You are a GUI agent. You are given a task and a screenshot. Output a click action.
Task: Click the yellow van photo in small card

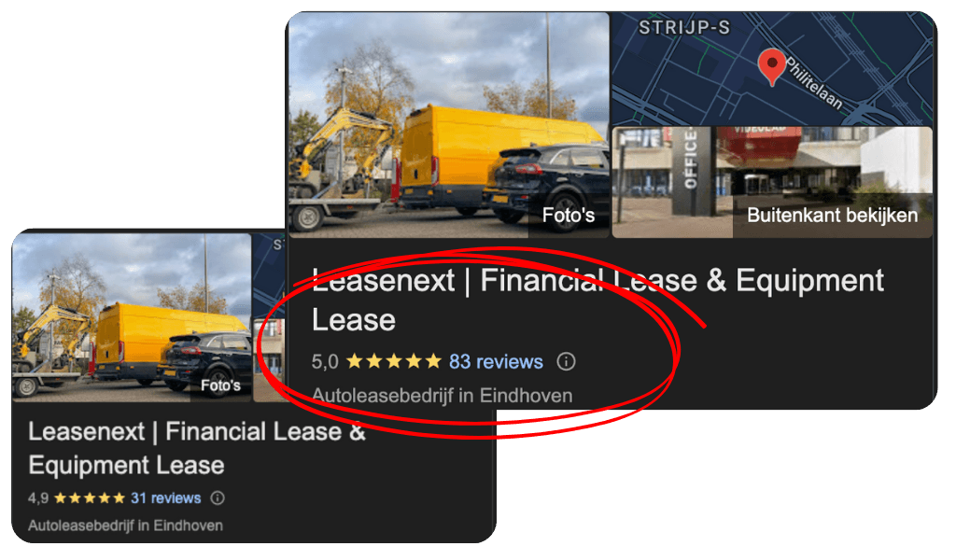click(x=132, y=317)
